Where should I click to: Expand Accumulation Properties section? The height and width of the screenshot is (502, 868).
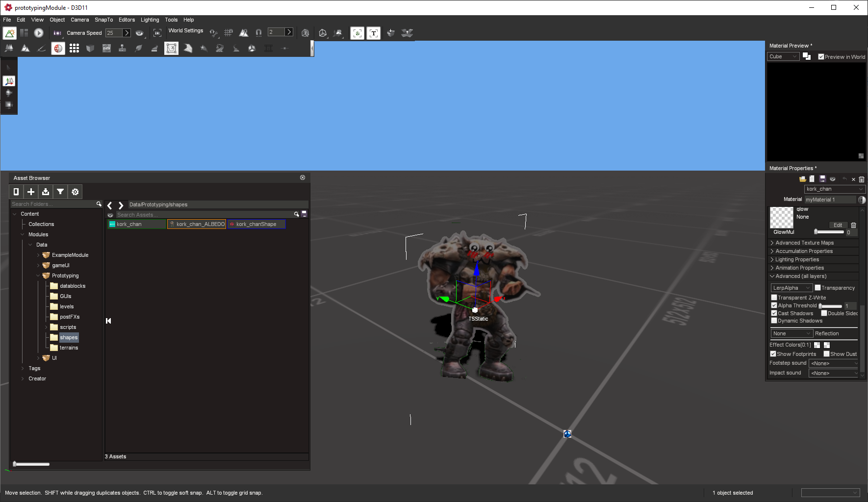tap(813, 251)
